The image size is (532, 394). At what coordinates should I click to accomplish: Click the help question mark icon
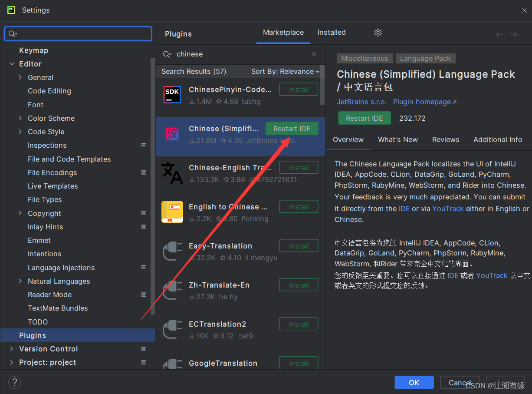(x=14, y=382)
